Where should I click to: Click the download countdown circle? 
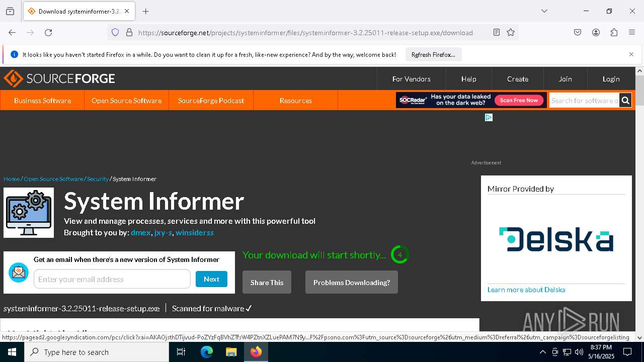(x=400, y=254)
